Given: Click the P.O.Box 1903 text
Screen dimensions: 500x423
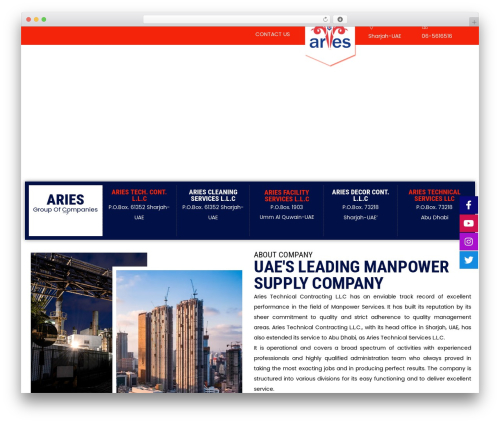Looking at the screenshot, I should point(287,207).
